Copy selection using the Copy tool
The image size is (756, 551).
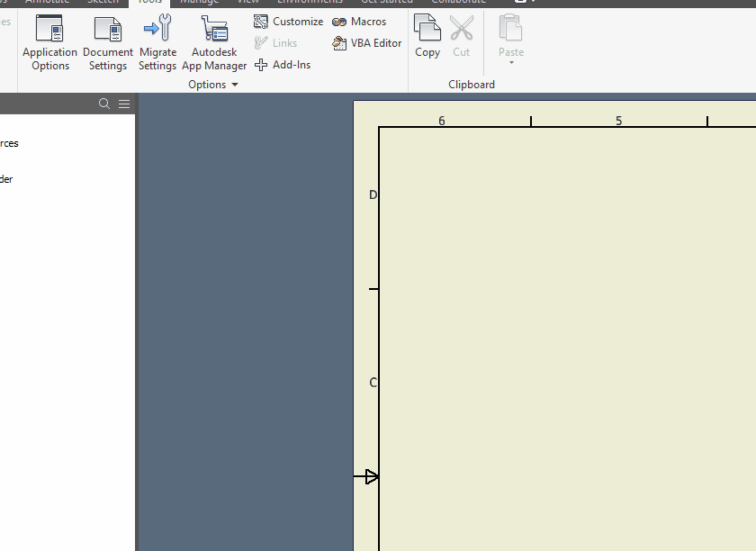tap(427, 36)
